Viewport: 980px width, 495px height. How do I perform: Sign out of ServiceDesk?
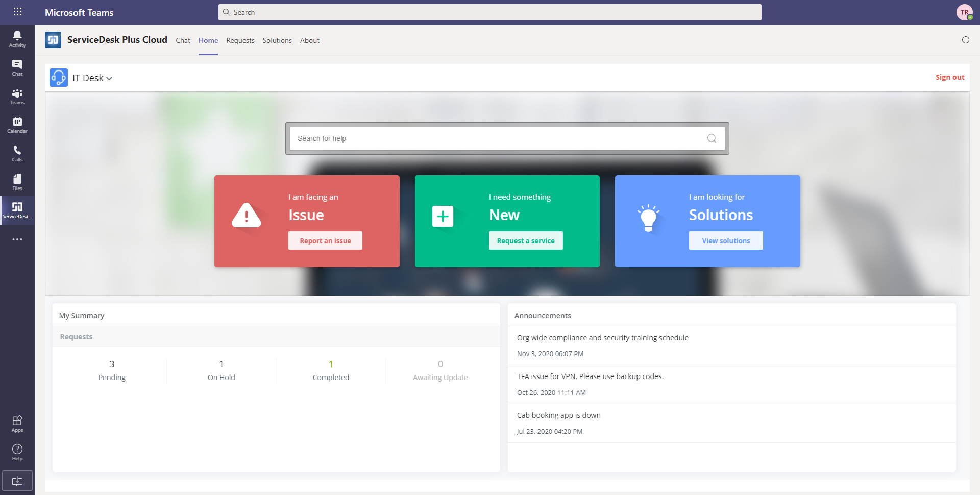point(950,77)
